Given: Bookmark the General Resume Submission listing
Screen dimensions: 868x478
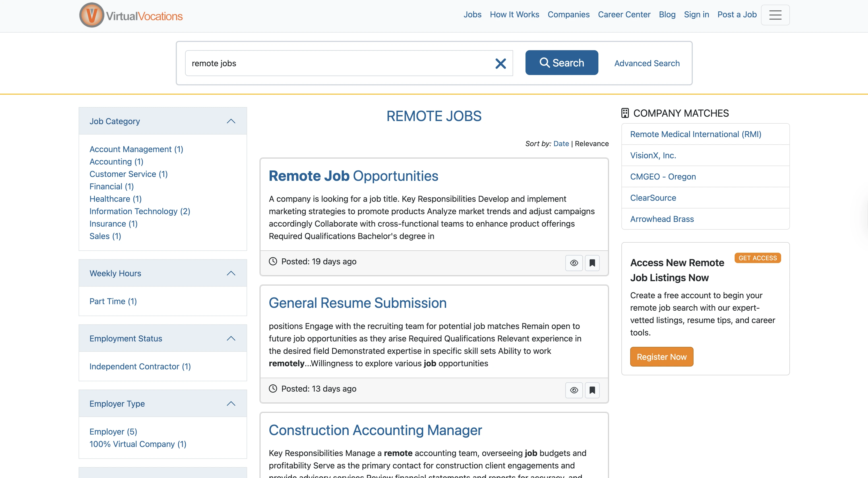Looking at the screenshot, I should (592, 390).
